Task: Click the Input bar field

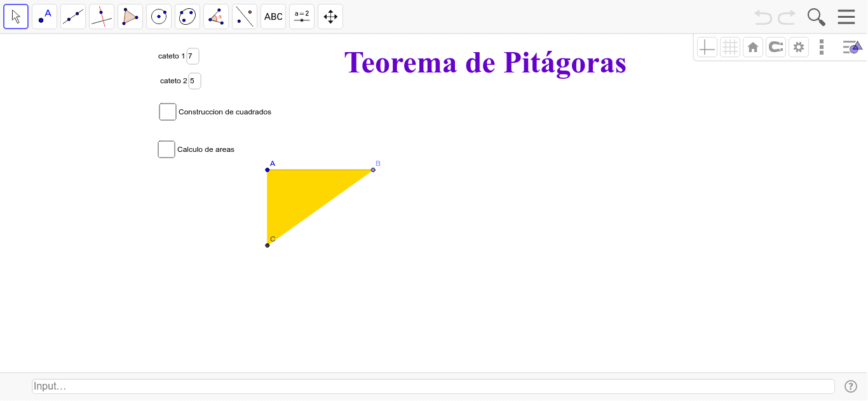Action: pos(433,386)
